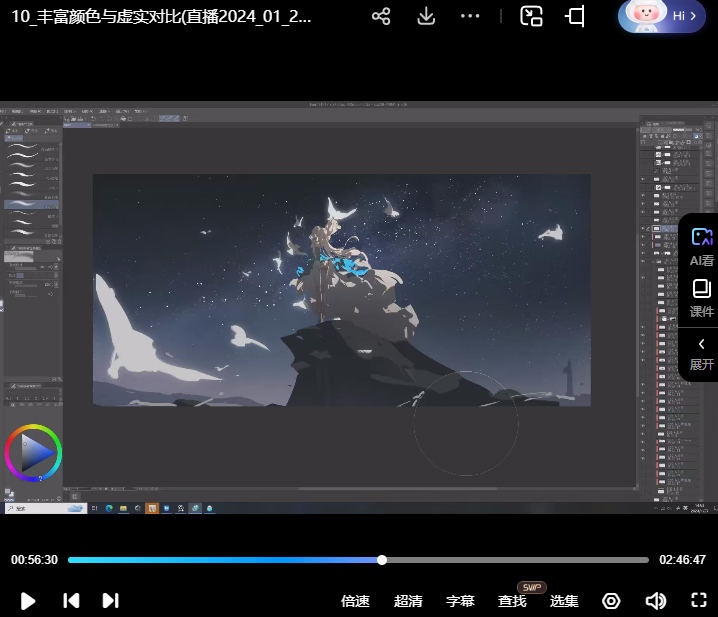Viewport: 718px width, 617px height.
Task: Open the 倍速 playback speed menu
Action: tap(355, 601)
